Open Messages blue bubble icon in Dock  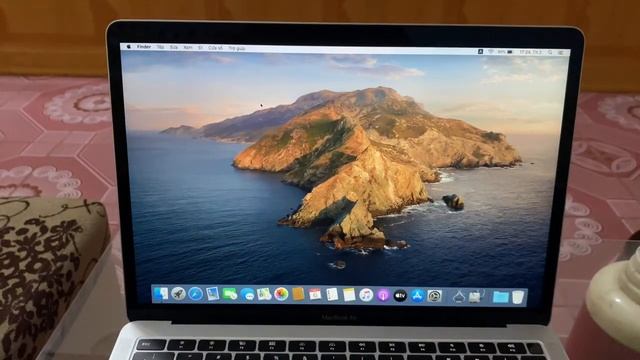247,294
